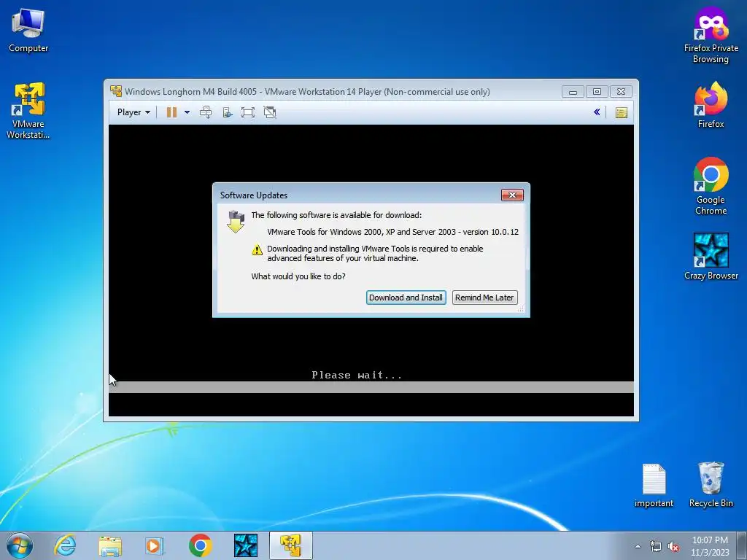
Task: Select the Firefox desktop shortcut
Action: coord(711,105)
